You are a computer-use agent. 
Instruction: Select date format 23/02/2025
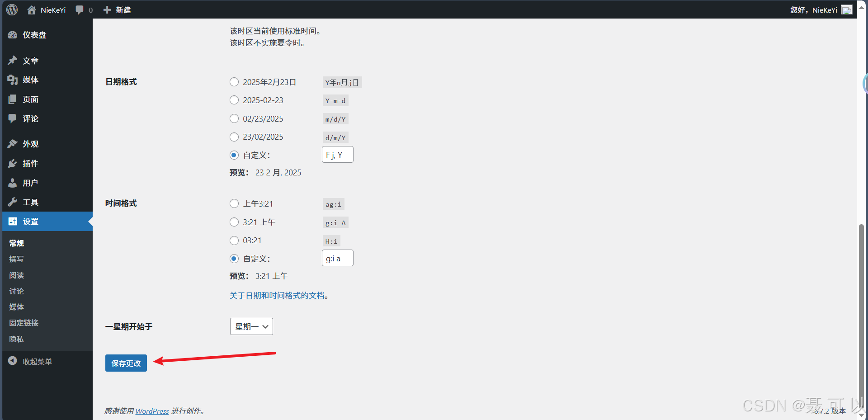tap(234, 137)
